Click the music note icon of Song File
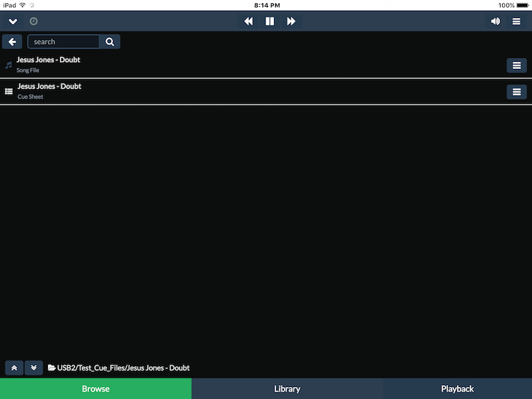The height and width of the screenshot is (399, 532). (9, 65)
